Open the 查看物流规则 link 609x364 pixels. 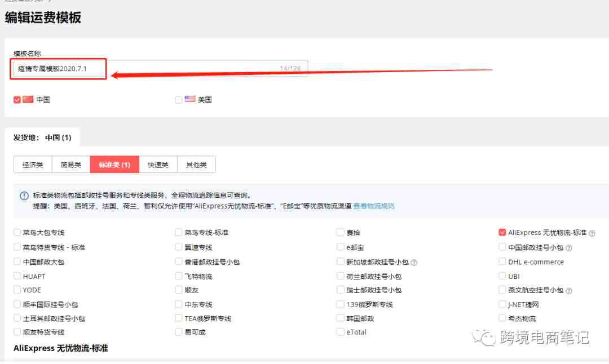pyautogui.click(x=374, y=206)
